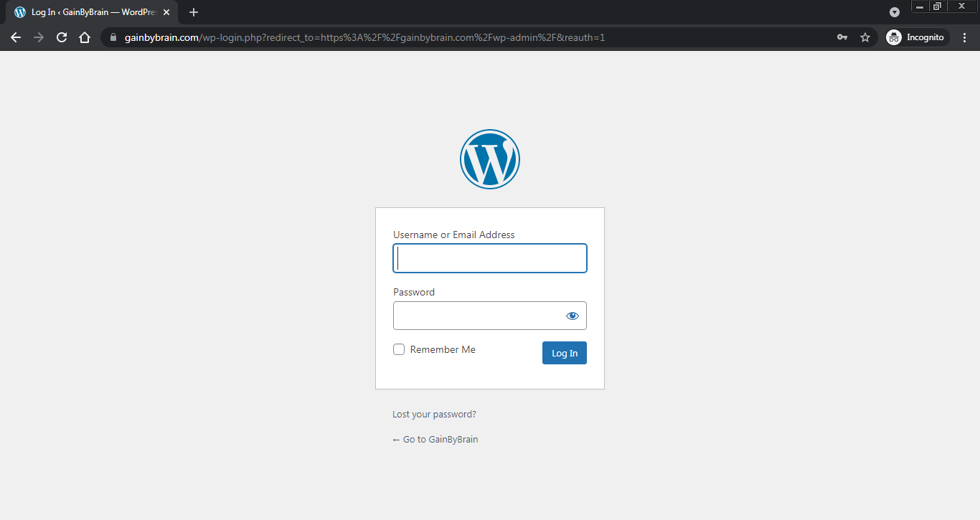Open a new tab with plus button
The height and width of the screenshot is (520, 980).
tap(193, 12)
